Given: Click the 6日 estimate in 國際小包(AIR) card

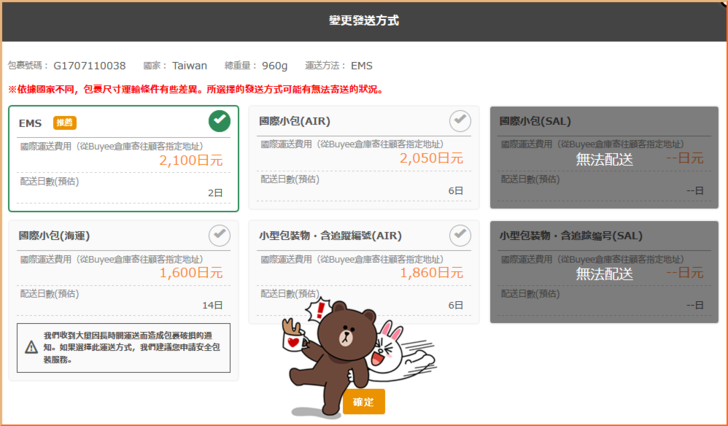Looking at the screenshot, I should click(x=456, y=191).
